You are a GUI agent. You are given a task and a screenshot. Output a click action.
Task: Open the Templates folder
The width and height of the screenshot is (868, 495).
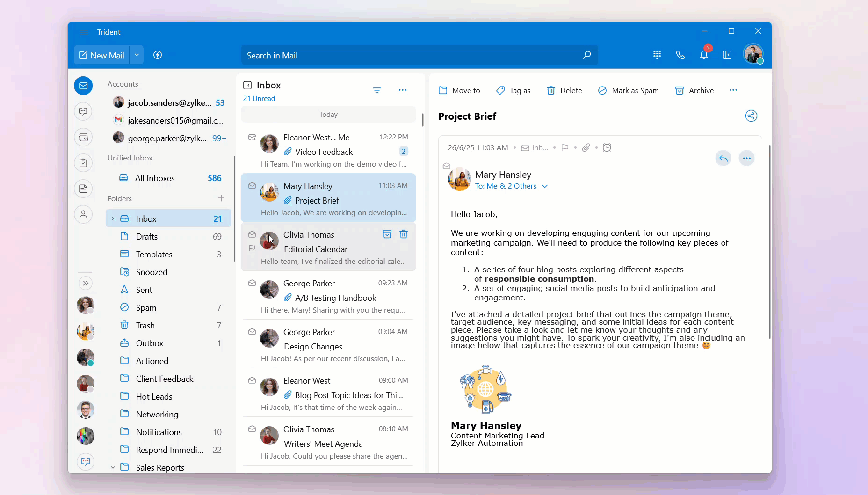click(x=168, y=254)
